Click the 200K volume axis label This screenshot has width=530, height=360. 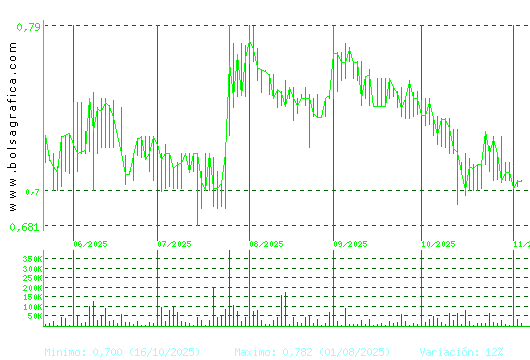point(32,288)
